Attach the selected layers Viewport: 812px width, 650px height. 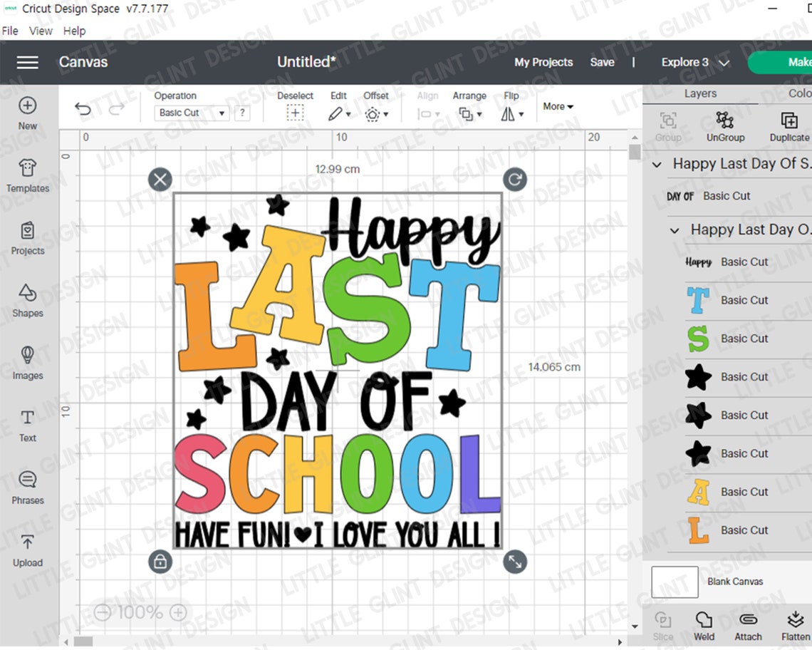(x=747, y=626)
